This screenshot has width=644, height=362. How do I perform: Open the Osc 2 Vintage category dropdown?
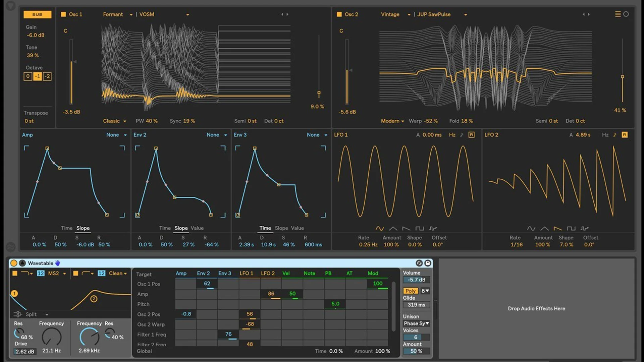pos(396,14)
